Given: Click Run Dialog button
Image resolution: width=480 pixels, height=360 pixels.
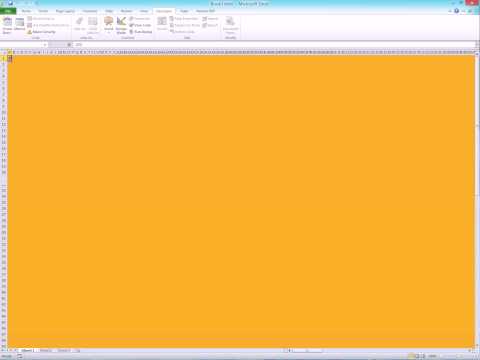Looking at the screenshot, I should tap(141, 32).
